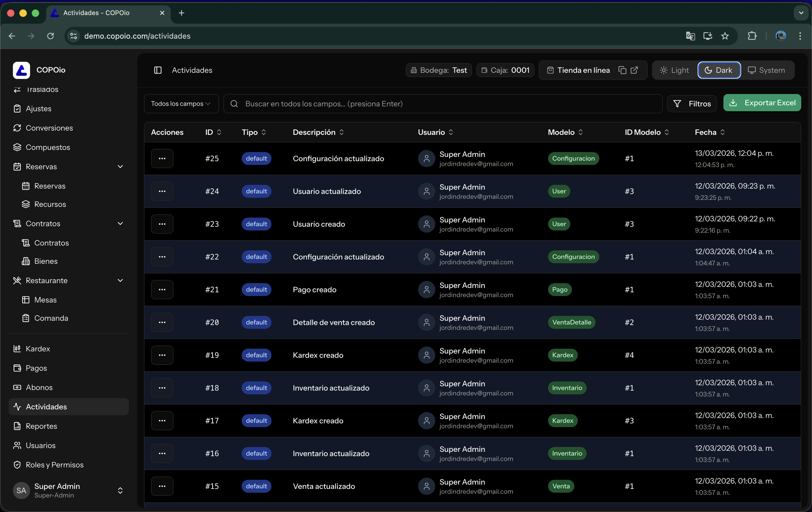Open the Todos los campos dropdown

tap(181, 103)
